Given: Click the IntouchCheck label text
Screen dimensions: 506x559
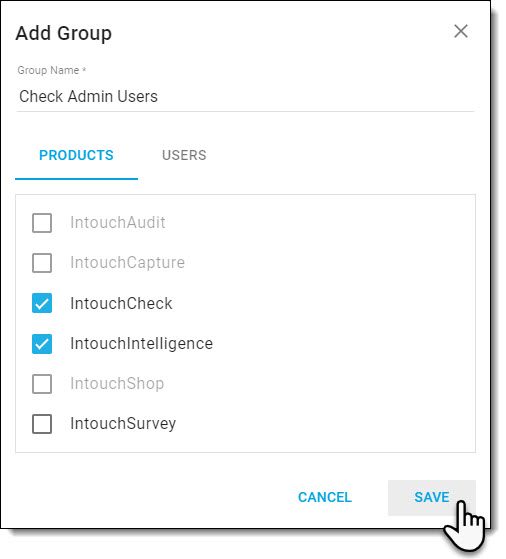Looking at the screenshot, I should (121, 303).
